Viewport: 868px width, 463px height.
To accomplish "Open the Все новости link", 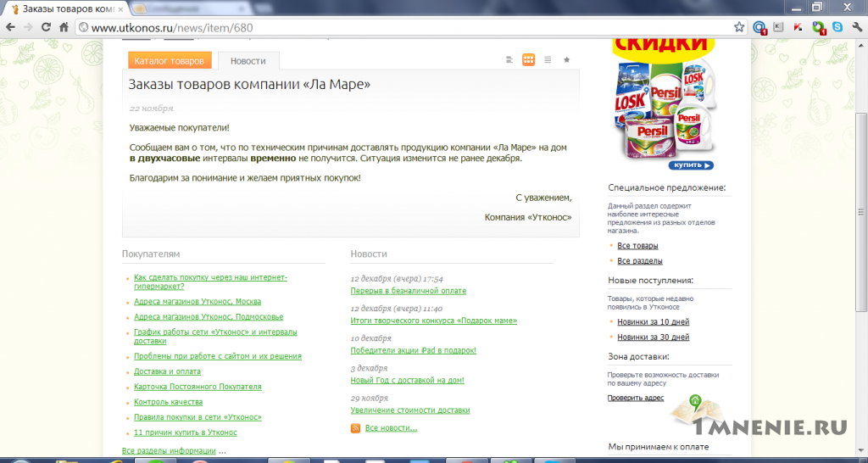I will 392,428.
